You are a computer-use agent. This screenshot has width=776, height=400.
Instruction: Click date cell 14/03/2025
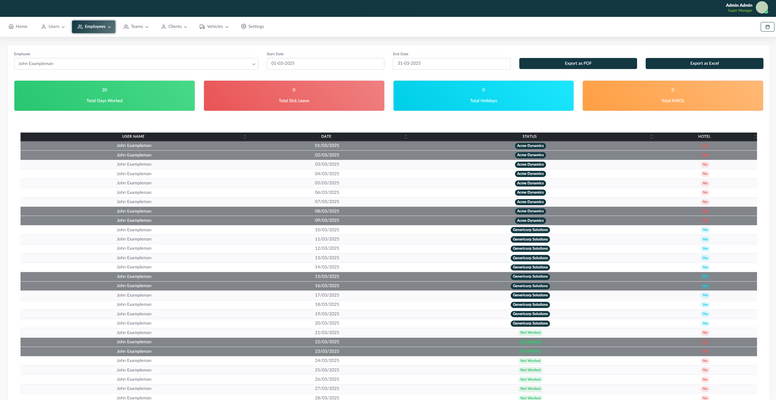(327, 267)
